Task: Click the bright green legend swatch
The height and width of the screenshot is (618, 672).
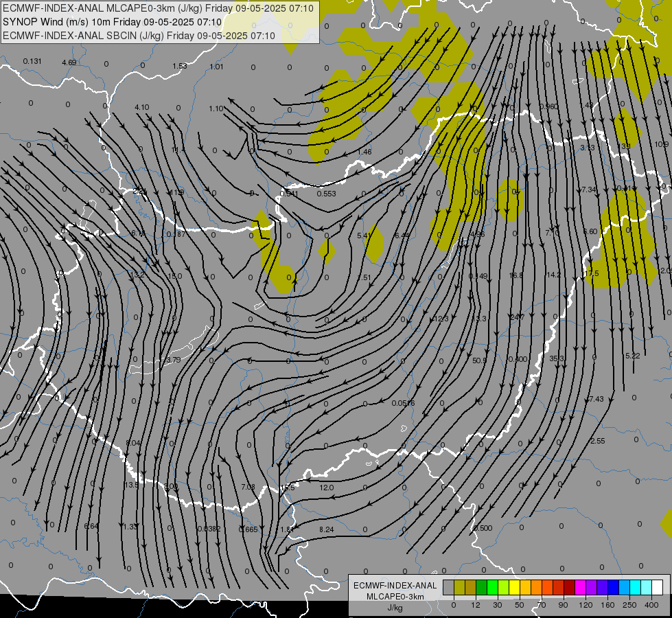Action: pos(492,587)
